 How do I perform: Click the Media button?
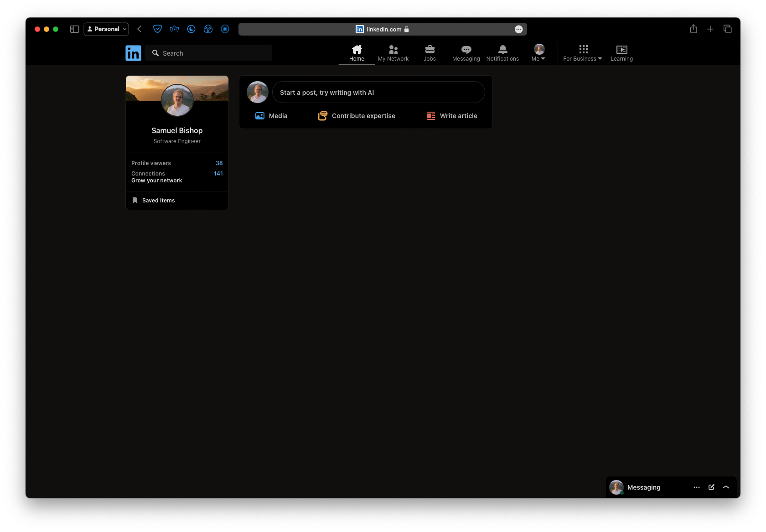point(271,116)
